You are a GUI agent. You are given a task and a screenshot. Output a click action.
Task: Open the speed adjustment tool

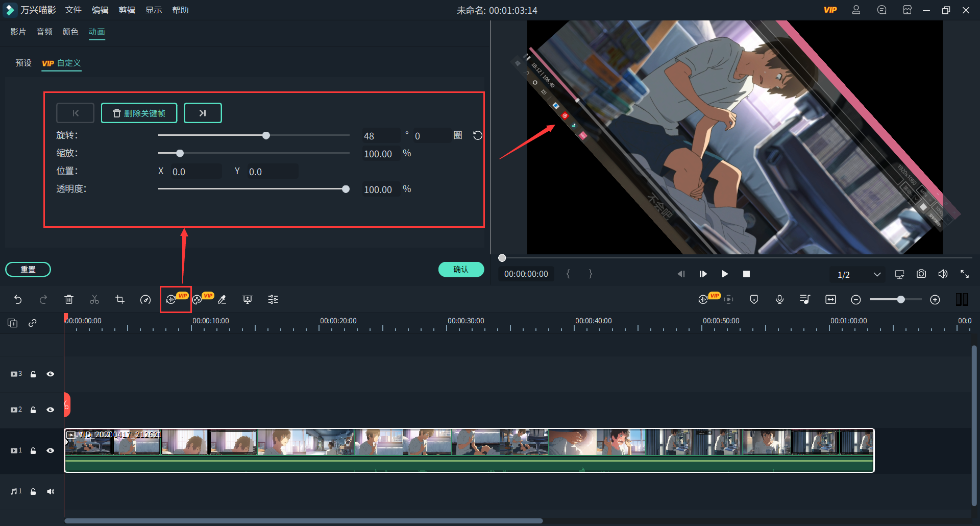pyautogui.click(x=145, y=300)
